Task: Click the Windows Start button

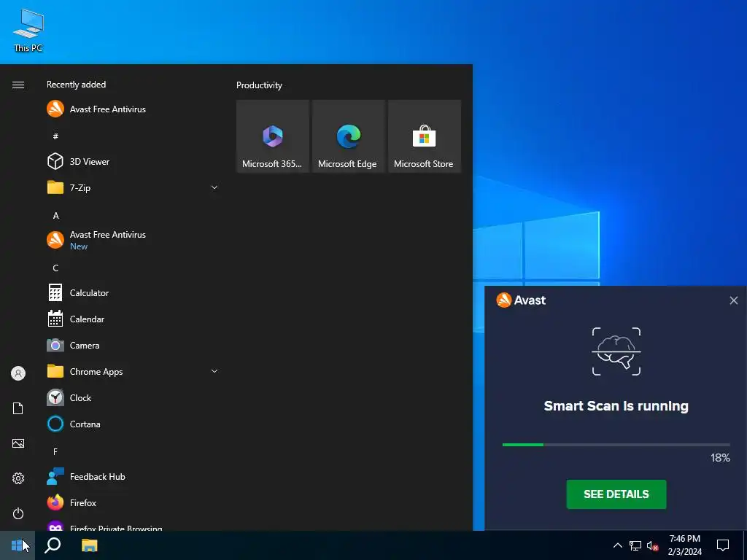Action: pos(18,545)
